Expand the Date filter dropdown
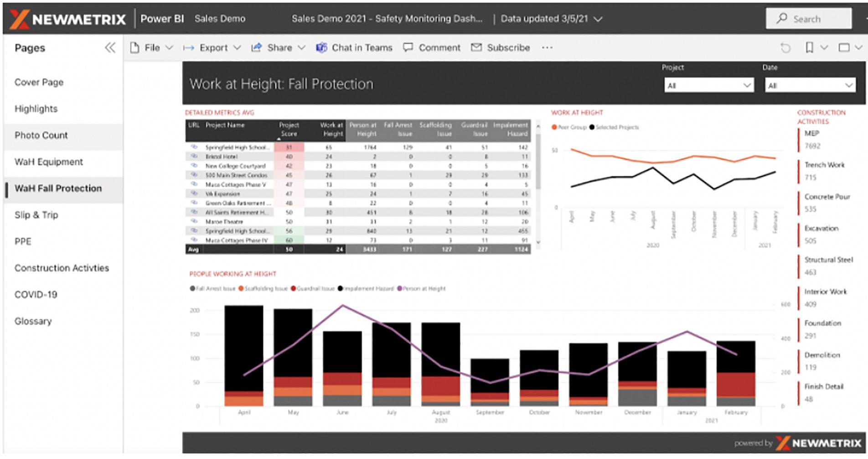The height and width of the screenshot is (459, 868). point(810,85)
